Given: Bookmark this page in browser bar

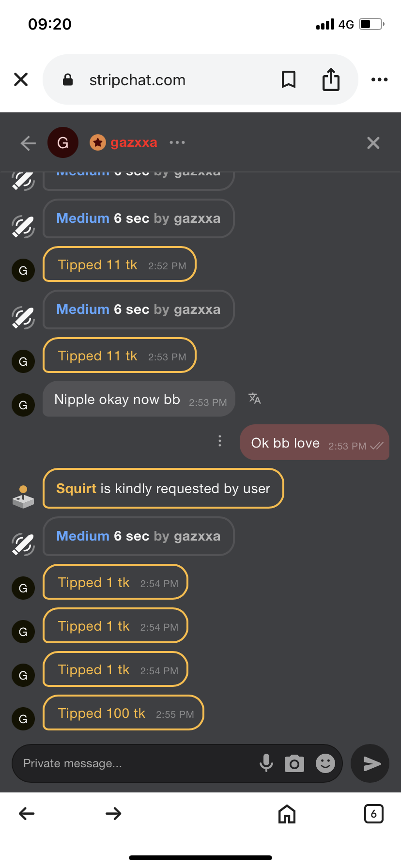Looking at the screenshot, I should click(289, 79).
